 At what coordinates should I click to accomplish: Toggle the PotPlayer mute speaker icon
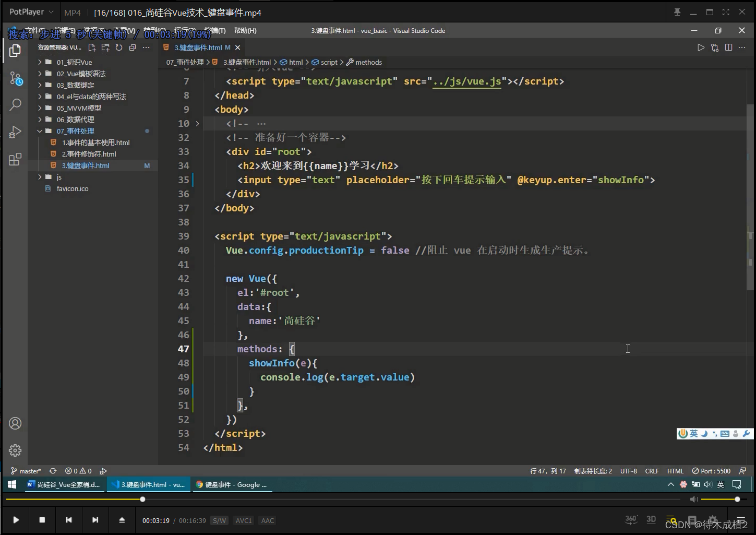pos(693,500)
